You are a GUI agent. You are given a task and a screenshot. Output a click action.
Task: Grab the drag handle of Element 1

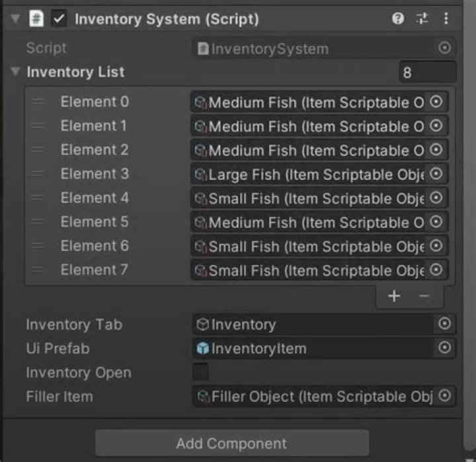(x=38, y=126)
